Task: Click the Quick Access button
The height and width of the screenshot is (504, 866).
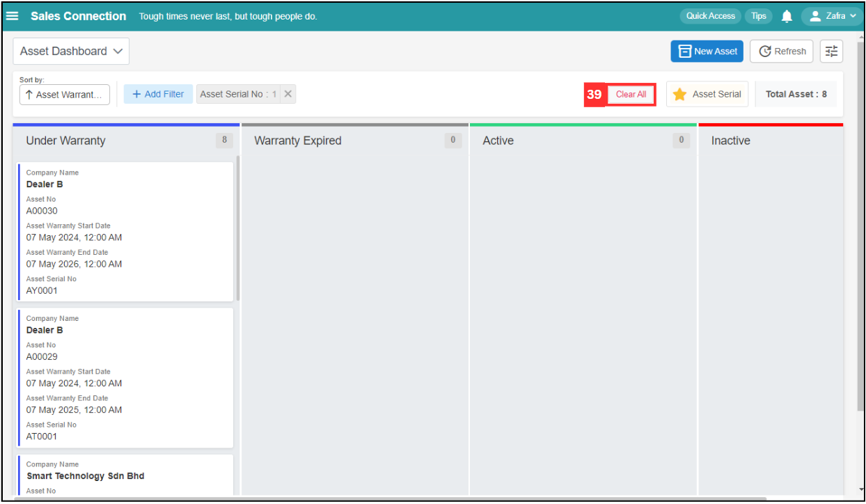Action: click(x=710, y=16)
